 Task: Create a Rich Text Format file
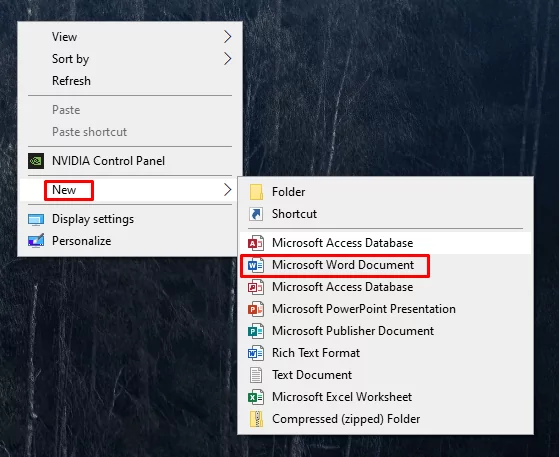click(x=385, y=353)
